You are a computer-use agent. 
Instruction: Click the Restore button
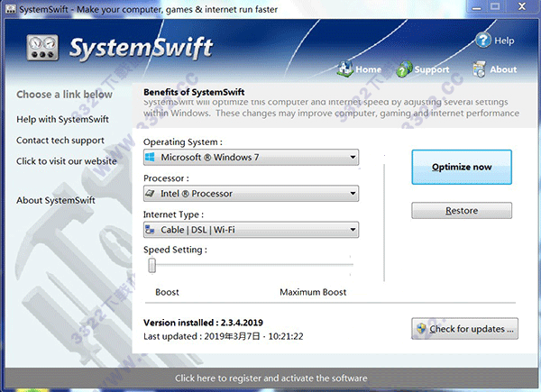coord(462,210)
